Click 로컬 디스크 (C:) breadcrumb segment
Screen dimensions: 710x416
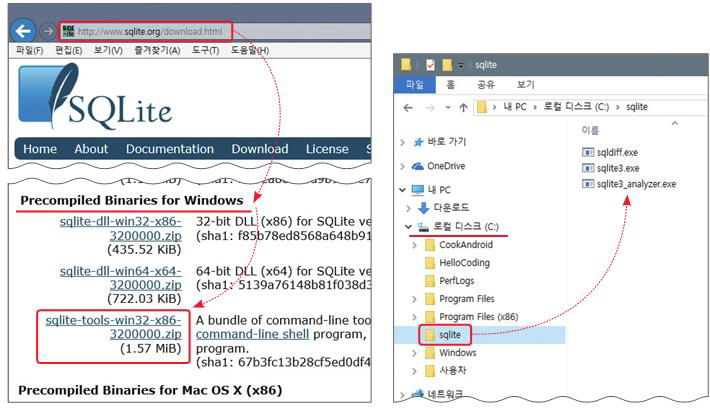(576, 107)
